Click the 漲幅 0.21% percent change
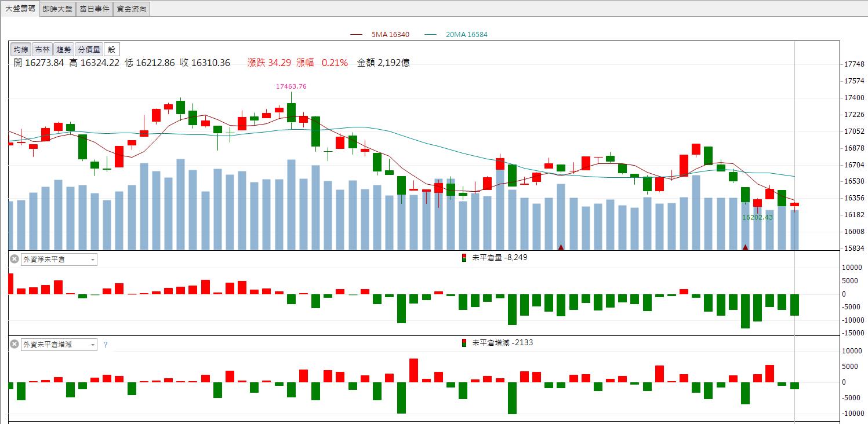The height and width of the screenshot is (424, 868). 322,63
